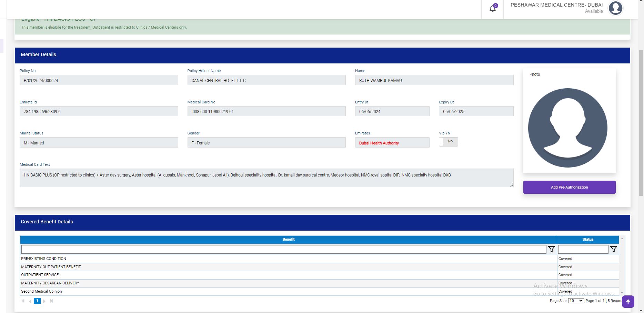Click the user profile avatar icon
The image size is (644, 313).
point(615,8)
